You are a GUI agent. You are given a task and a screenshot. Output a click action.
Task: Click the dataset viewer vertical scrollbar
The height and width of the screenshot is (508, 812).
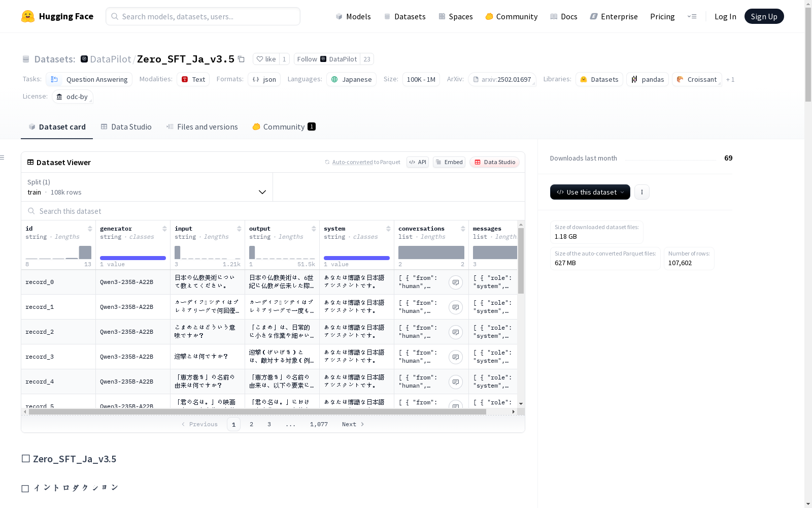tap(521, 261)
